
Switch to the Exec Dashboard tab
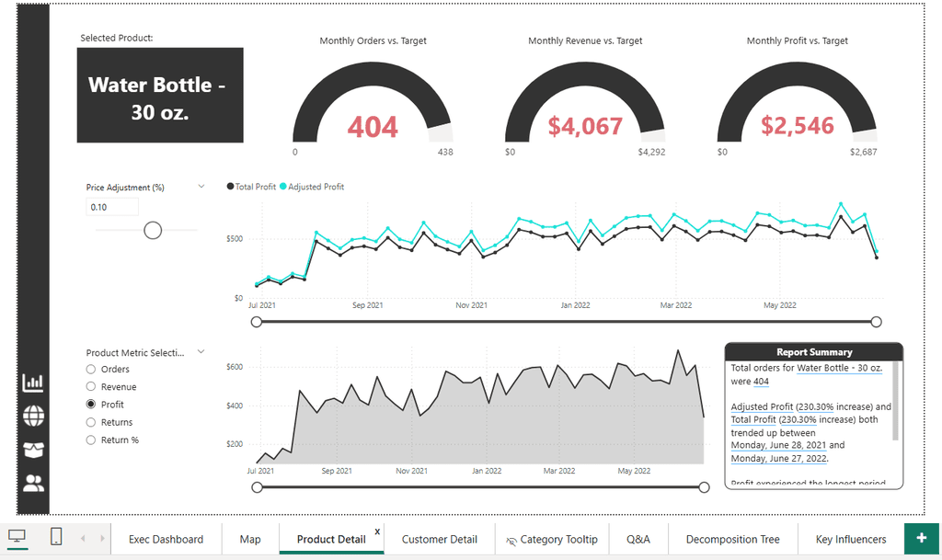(x=166, y=539)
